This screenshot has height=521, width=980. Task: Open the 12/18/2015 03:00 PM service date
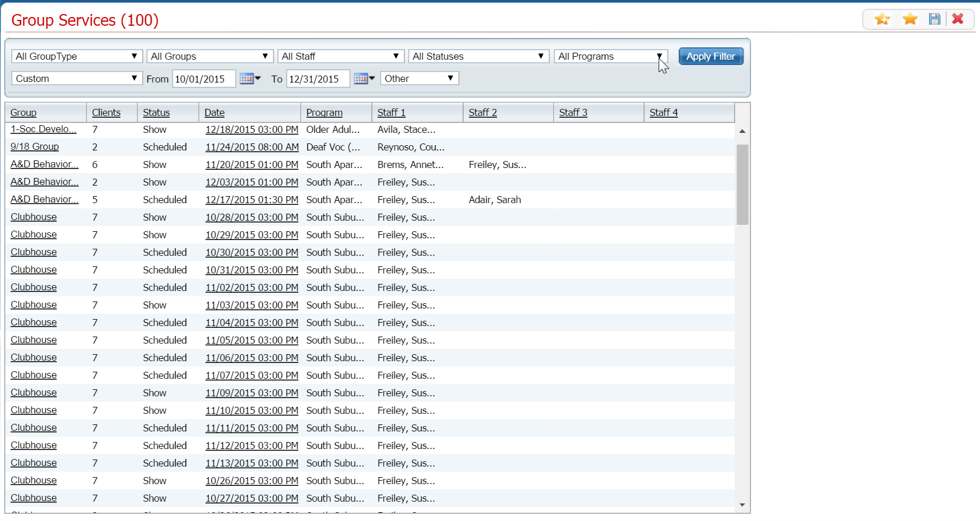(x=252, y=129)
